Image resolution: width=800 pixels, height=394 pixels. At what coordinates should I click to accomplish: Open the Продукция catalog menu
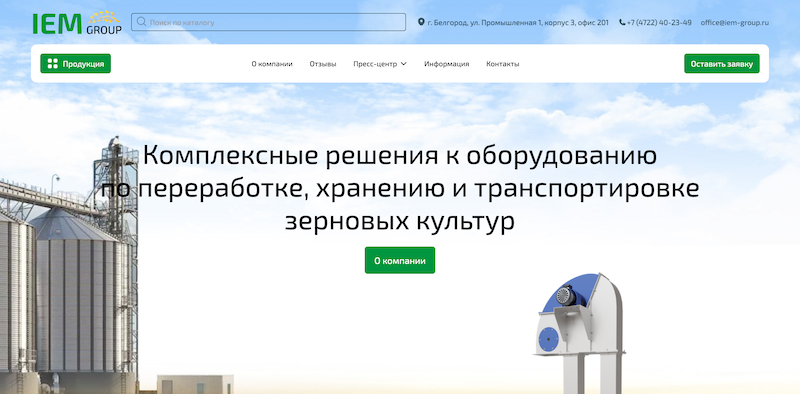(76, 64)
